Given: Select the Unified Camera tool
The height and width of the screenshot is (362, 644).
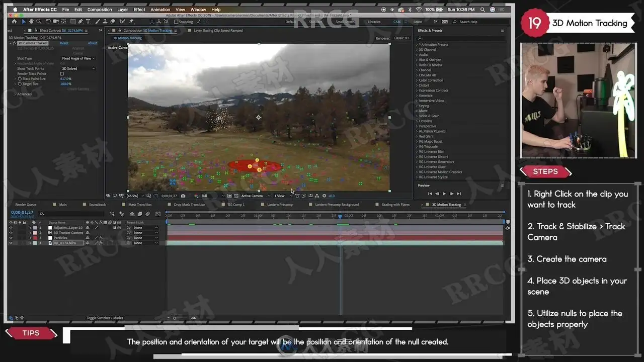Looking at the screenshot, I should point(56,22).
